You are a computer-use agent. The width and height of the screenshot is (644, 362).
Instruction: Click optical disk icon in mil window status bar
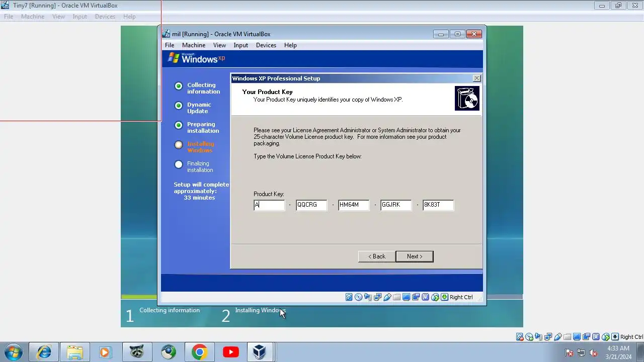359,297
